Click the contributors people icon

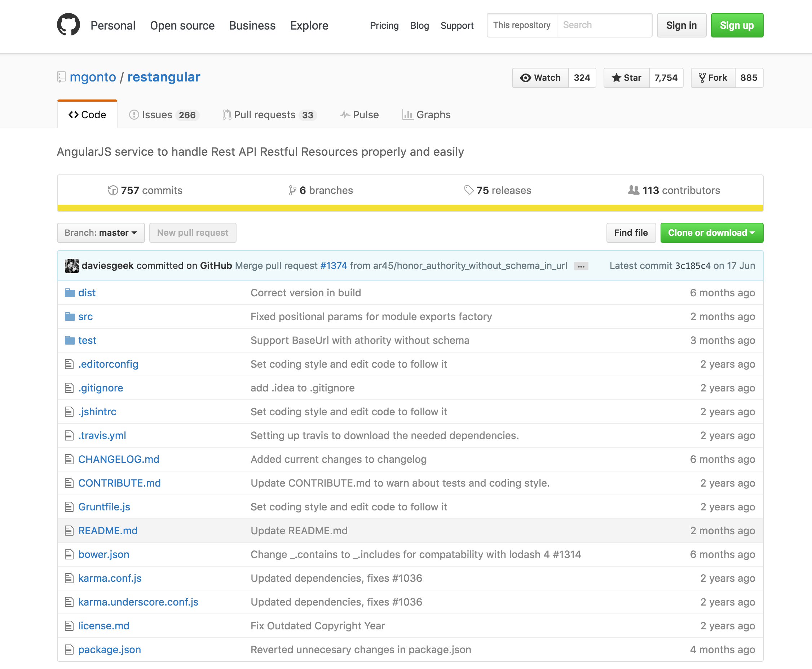(x=634, y=190)
